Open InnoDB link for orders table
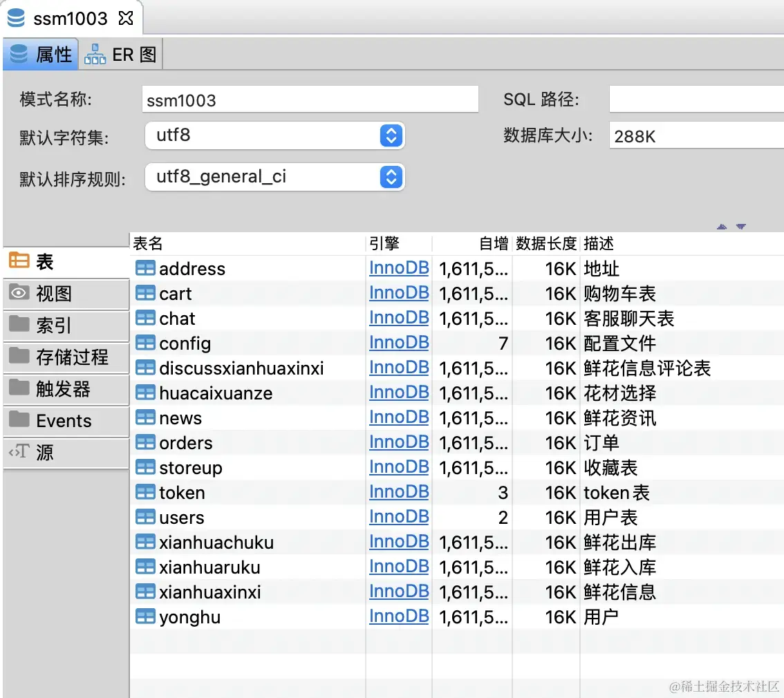784x698 pixels. 399,442
